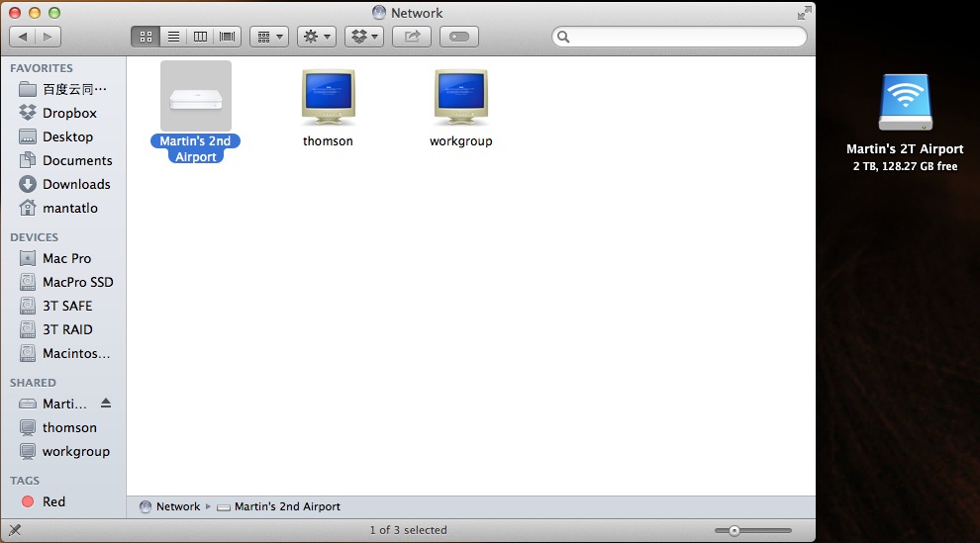
Task: Open the item arrangement dropdown
Action: 269,37
